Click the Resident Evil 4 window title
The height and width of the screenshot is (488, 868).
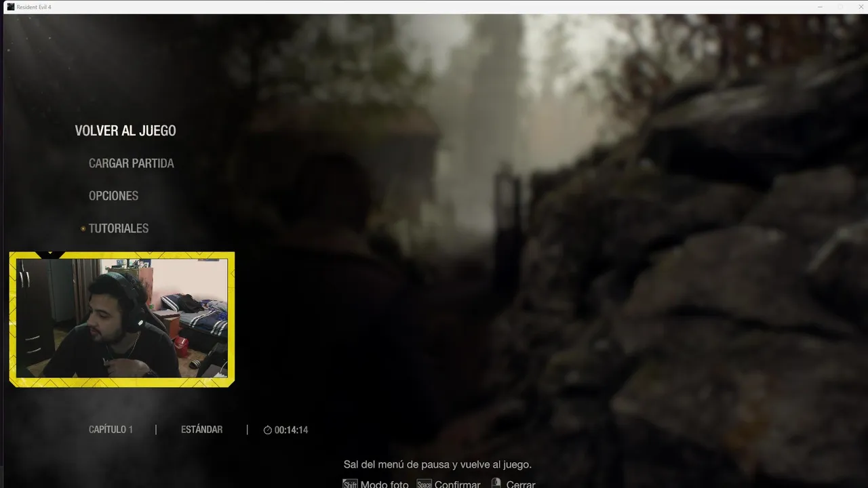click(x=34, y=7)
